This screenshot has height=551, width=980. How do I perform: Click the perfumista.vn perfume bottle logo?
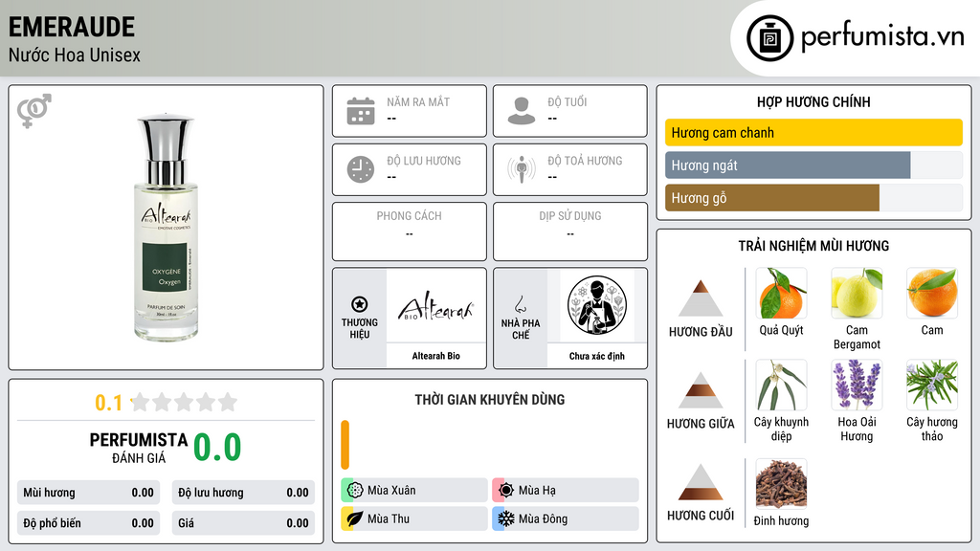coord(770,38)
